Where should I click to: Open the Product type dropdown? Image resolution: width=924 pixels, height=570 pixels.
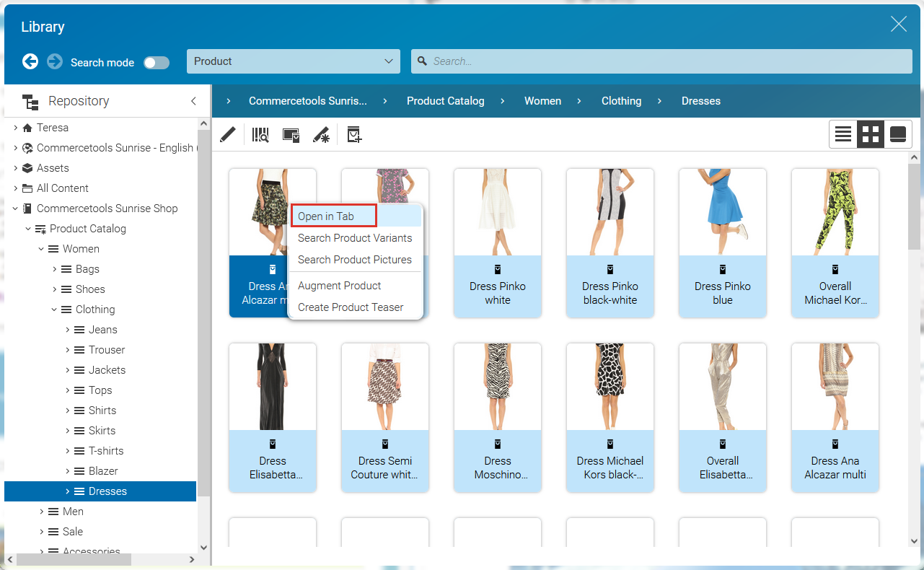click(293, 61)
